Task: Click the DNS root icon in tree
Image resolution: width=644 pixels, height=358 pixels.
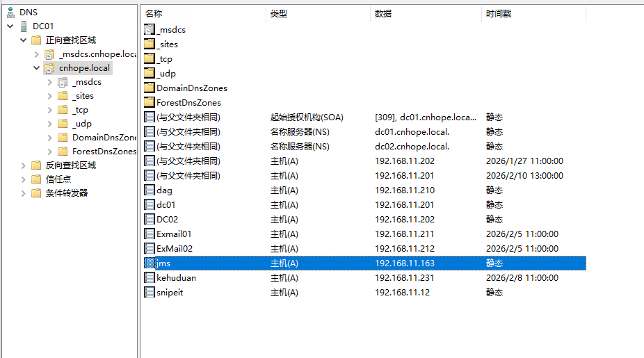Action: click(x=11, y=13)
